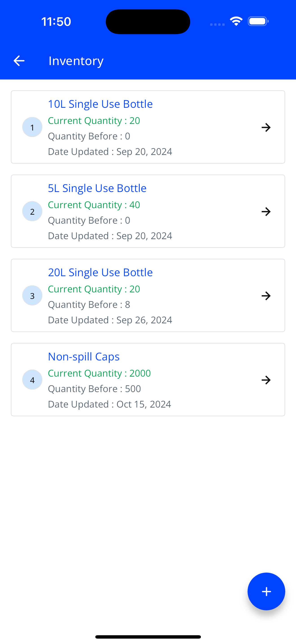Open arrow for 10L Single Use Bottle
The width and height of the screenshot is (296, 644).
coord(266,128)
